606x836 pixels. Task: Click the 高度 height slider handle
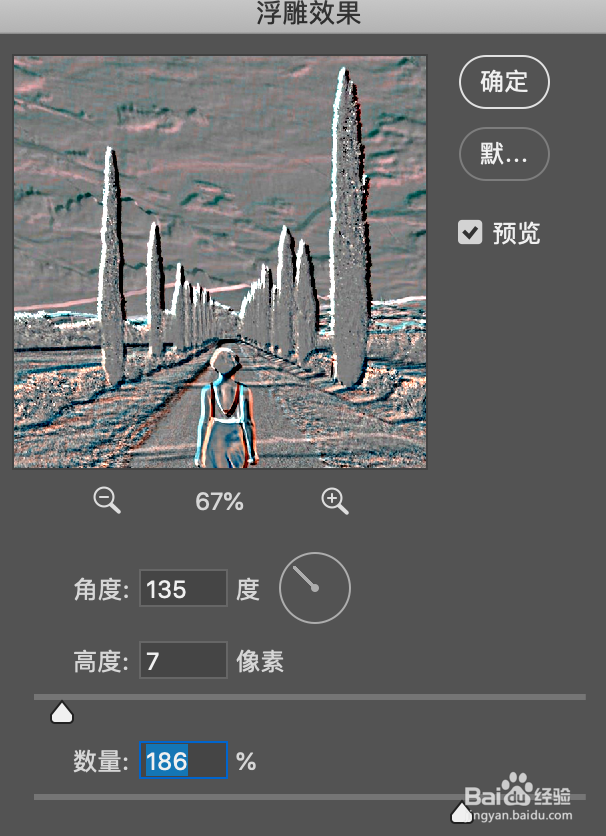(x=62, y=713)
